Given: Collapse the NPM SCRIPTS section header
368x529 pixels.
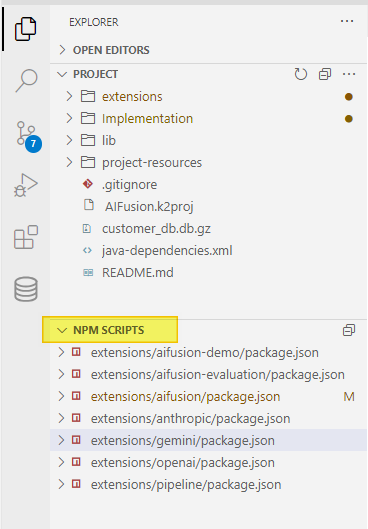Looking at the screenshot, I should (x=110, y=330).
